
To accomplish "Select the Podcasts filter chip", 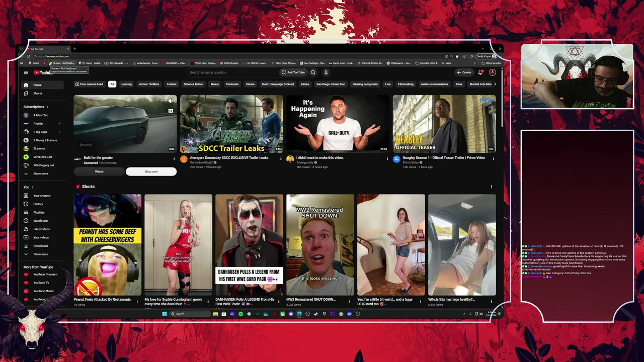I will click(232, 84).
